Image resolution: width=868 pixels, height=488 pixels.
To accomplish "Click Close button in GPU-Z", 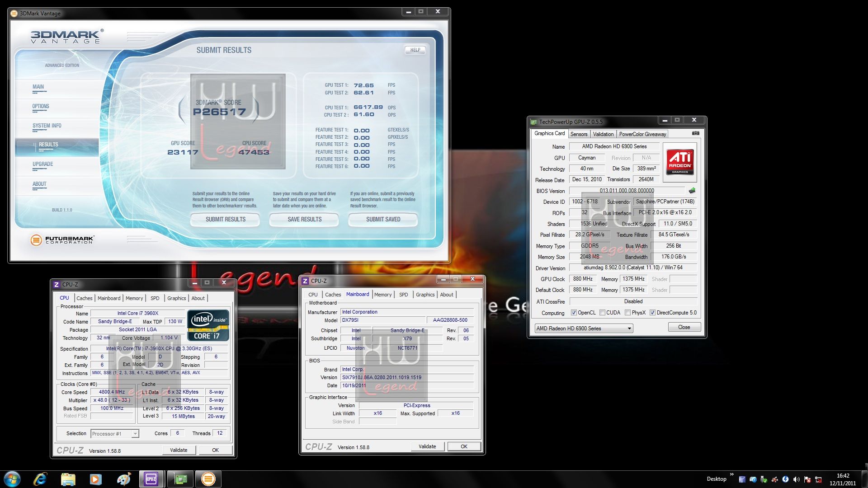I will pyautogui.click(x=684, y=327).
